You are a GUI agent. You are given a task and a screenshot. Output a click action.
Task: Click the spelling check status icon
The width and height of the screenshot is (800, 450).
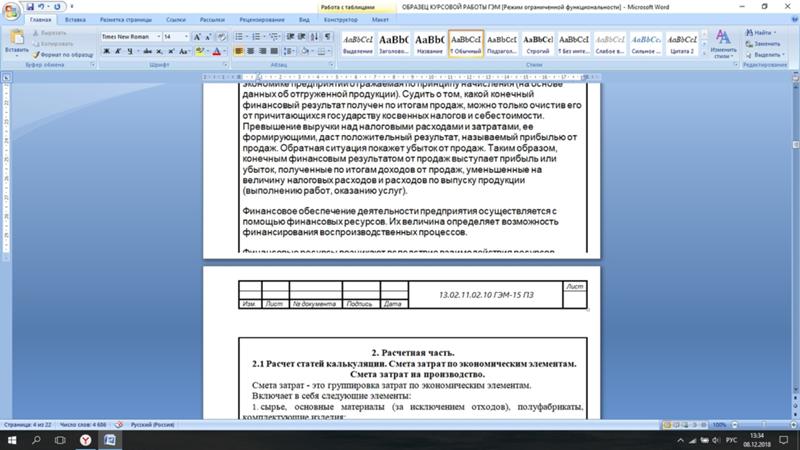(119, 424)
